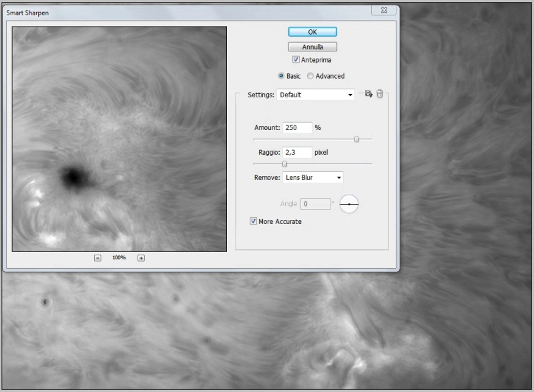Click the sunspot in the preview thumbnail
Image resolution: width=534 pixels, height=392 pixels.
[73, 177]
